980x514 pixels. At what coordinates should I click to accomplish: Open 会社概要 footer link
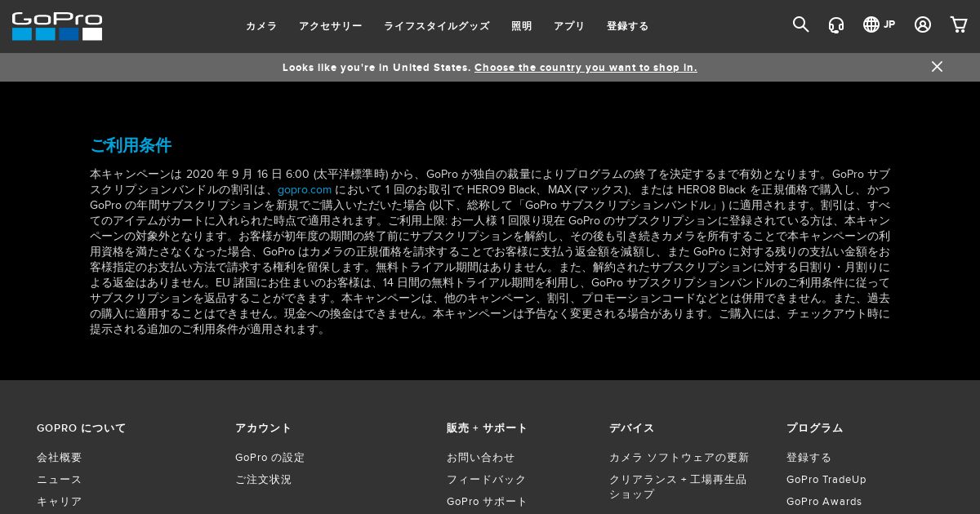pos(60,458)
